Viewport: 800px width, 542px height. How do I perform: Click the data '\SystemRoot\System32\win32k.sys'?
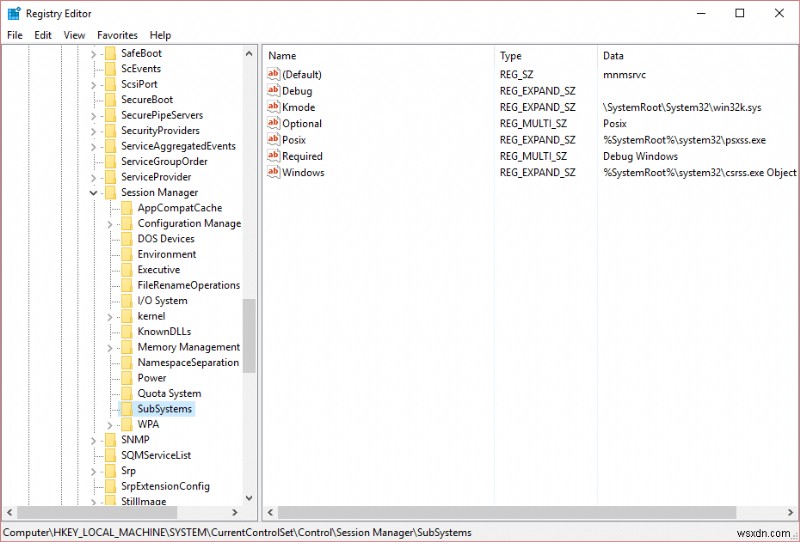682,107
